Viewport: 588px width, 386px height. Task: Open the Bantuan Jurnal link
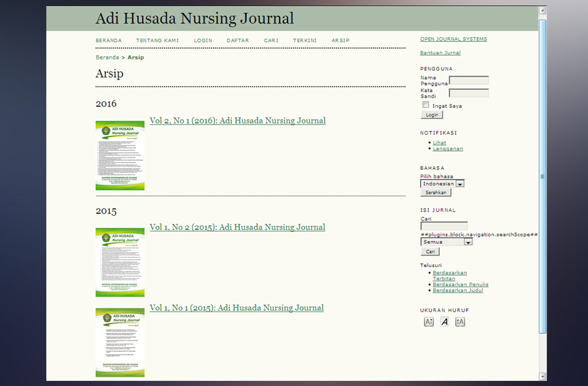tap(440, 53)
